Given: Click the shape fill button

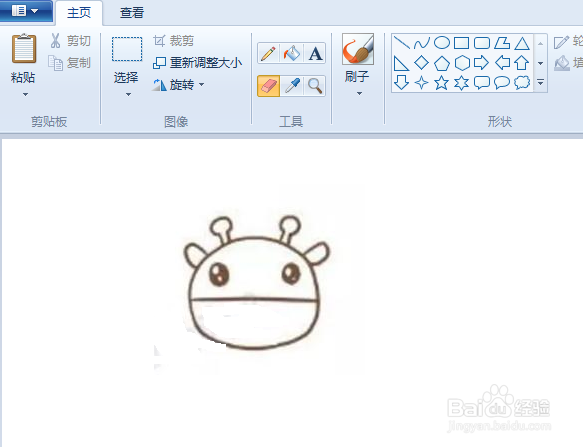Looking at the screenshot, I should [568, 63].
